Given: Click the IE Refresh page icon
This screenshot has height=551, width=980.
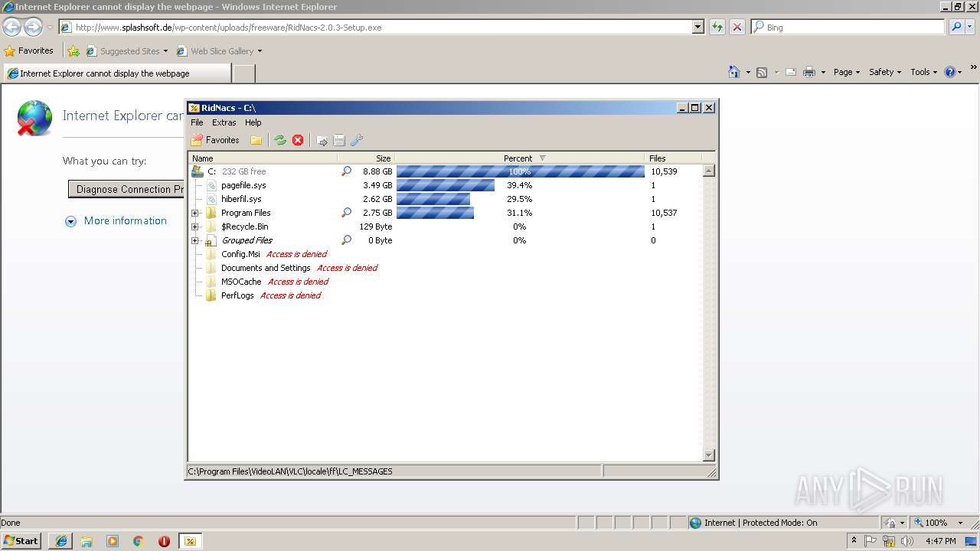Looking at the screenshot, I should [717, 28].
